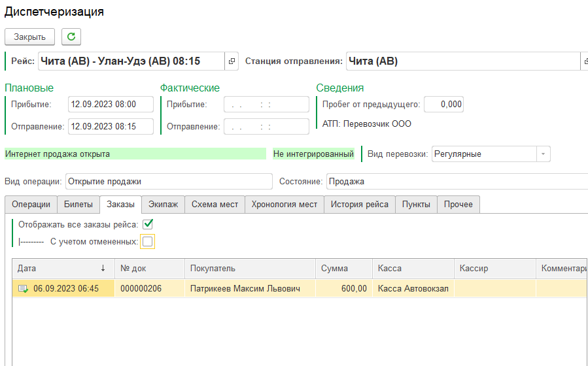Go to Схема мест tab

click(215, 205)
